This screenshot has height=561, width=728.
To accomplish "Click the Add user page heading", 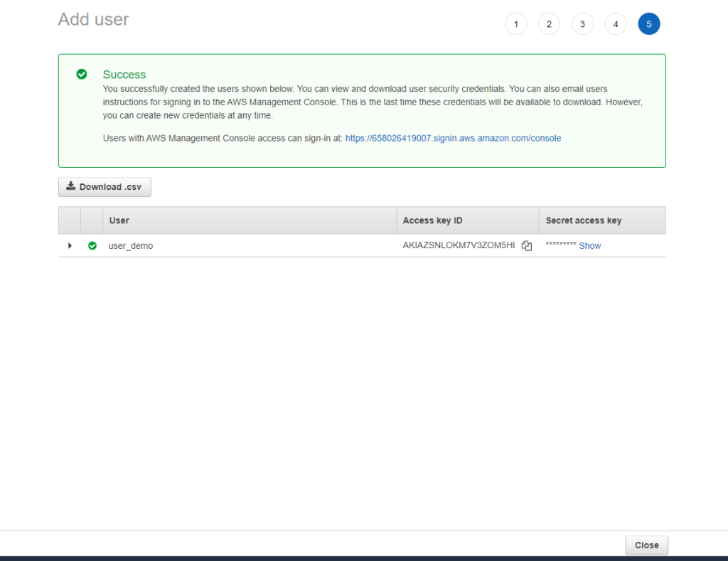I will [x=93, y=19].
